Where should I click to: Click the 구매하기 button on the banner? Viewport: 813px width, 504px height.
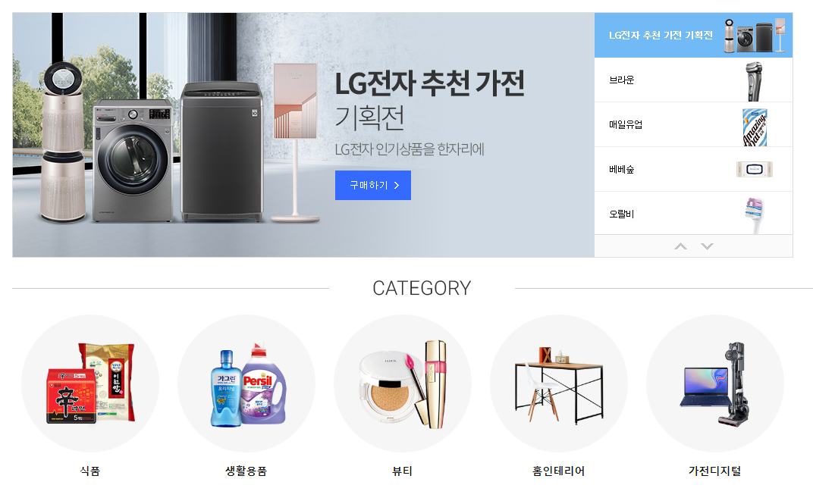pos(373,185)
